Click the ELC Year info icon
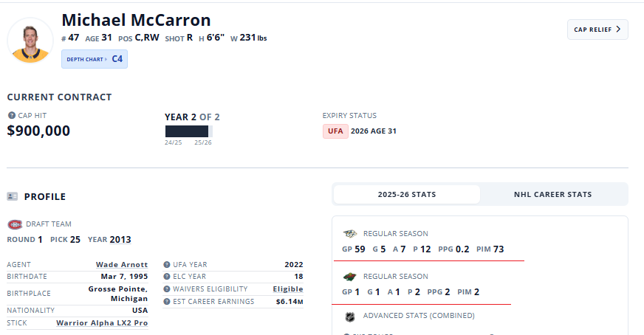The image size is (644, 335). (x=167, y=277)
